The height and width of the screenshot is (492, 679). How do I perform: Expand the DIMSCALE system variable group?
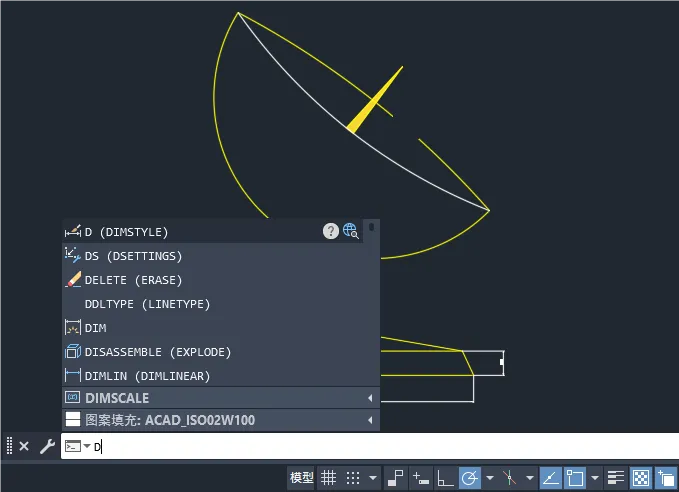click(x=371, y=398)
